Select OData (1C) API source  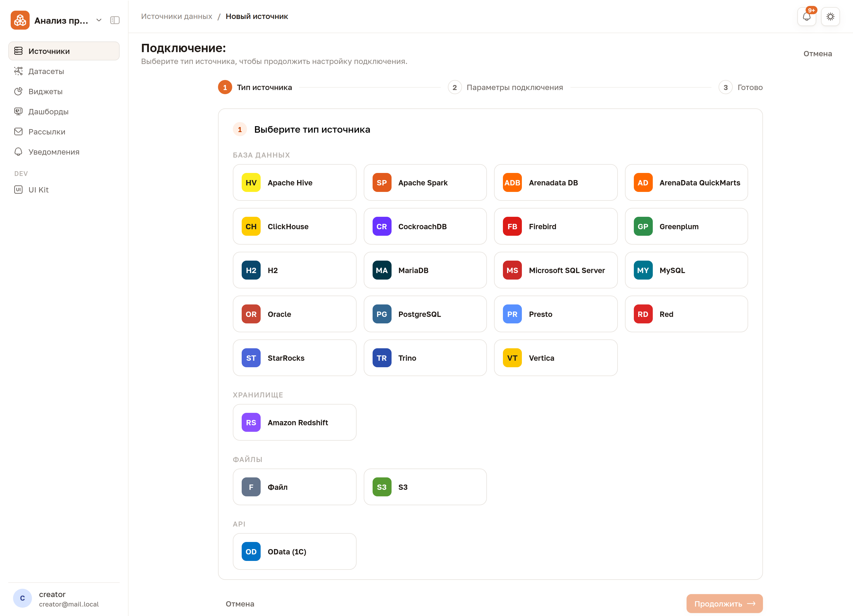[294, 551]
